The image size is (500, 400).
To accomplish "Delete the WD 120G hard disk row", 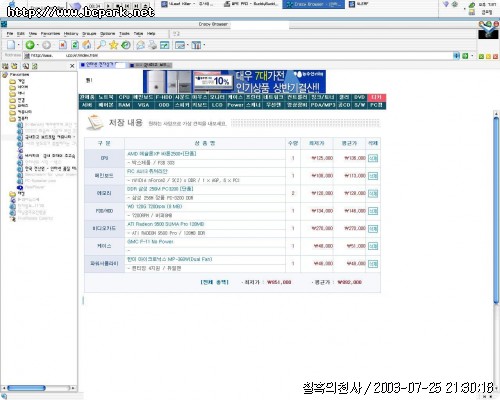I will [373, 211].
